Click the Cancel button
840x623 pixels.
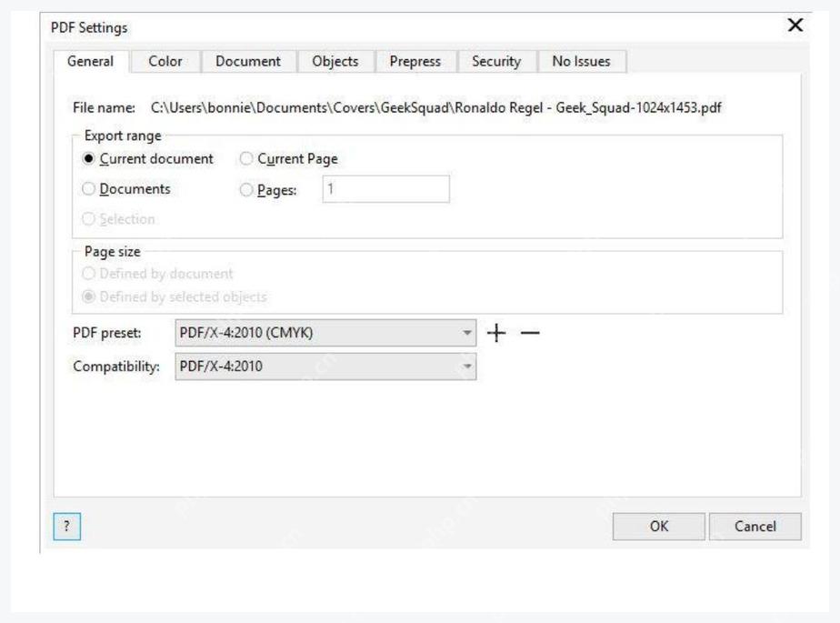pos(755,527)
